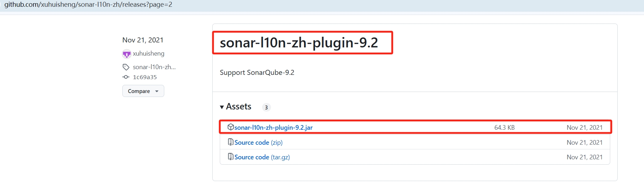Open the sonar-l10n-zh-plugin-9.2 release title
644x185 pixels.
point(299,43)
